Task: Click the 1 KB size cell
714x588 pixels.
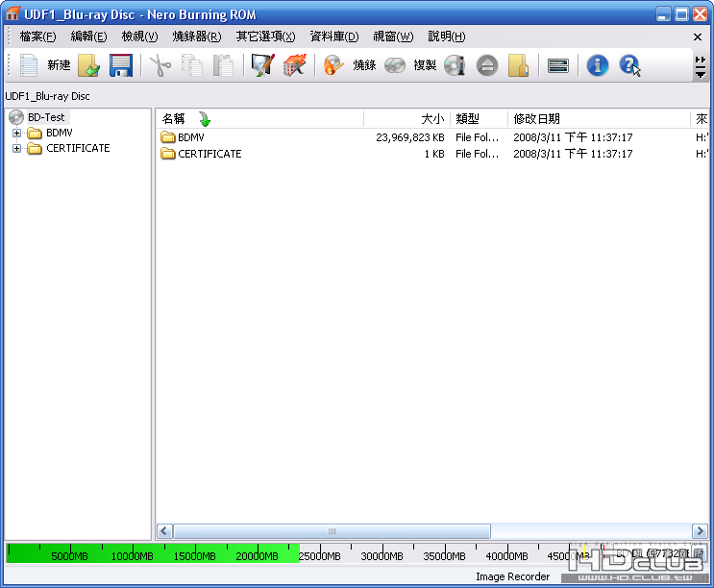Action: coord(434,154)
